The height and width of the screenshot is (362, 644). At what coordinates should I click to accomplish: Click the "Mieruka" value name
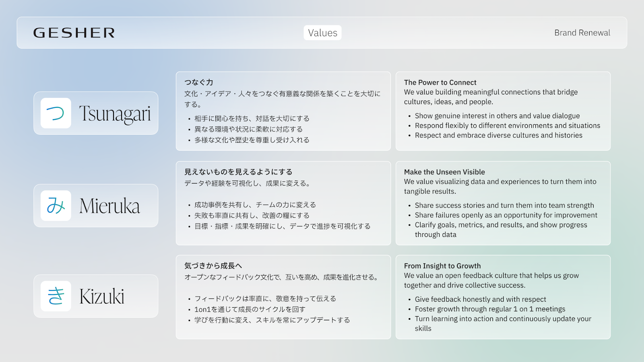point(109,206)
